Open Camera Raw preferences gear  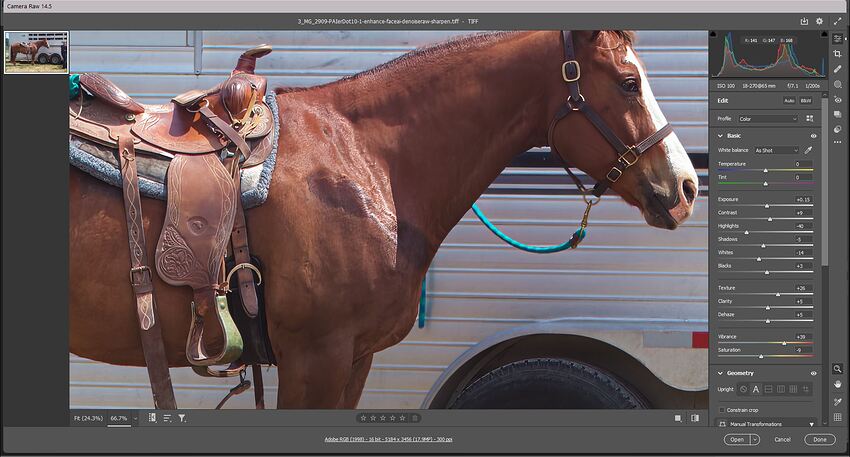[820, 20]
